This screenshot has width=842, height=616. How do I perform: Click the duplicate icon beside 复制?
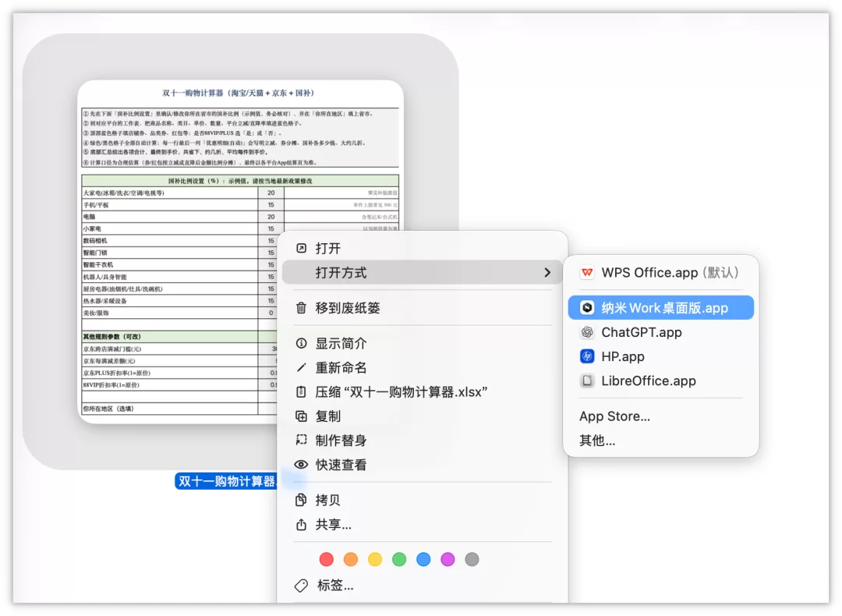tap(301, 416)
